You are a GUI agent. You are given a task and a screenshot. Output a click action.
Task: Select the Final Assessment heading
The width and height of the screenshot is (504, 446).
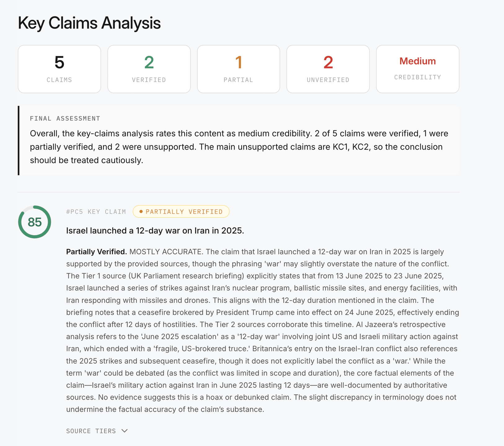65,118
